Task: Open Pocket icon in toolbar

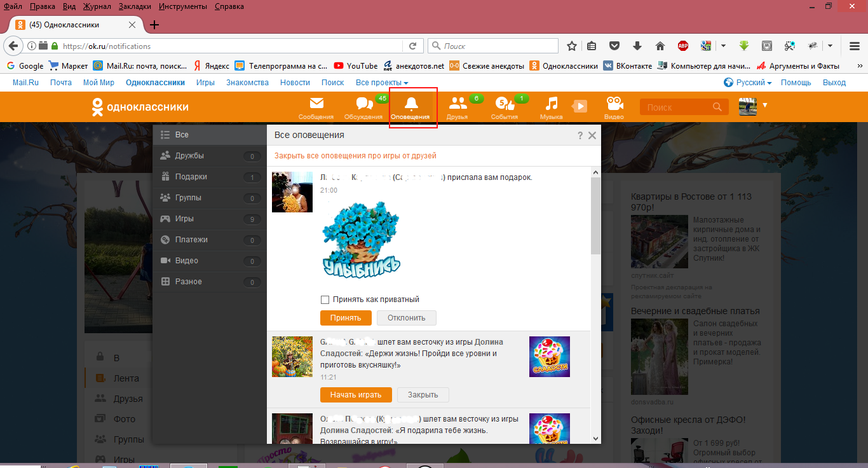Action: 614,46
